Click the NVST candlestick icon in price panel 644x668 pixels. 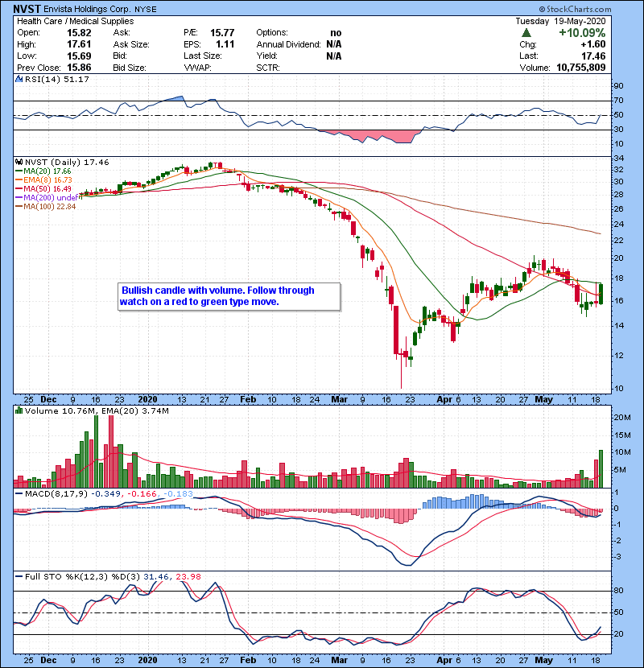coord(19,162)
